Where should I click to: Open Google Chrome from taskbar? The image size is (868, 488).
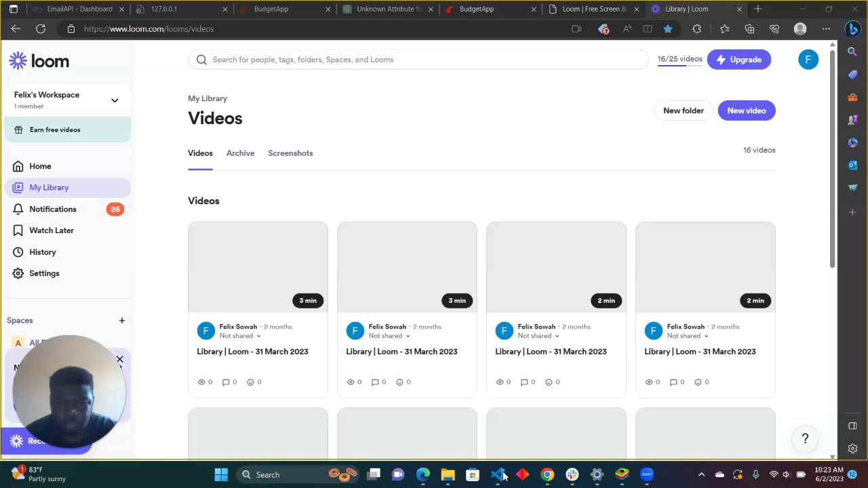click(x=547, y=474)
